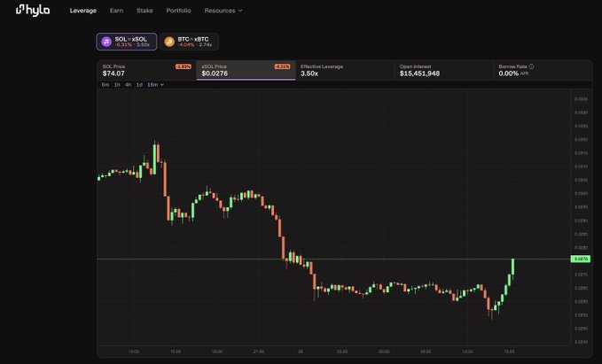
Task: Click the orange Bitcoin coin icon
Action: 169,42
